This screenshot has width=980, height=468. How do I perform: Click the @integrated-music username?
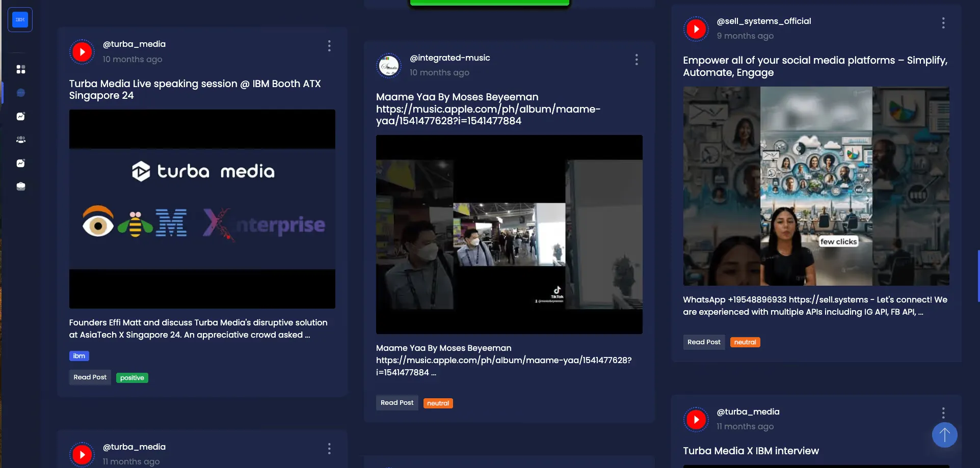click(450, 58)
